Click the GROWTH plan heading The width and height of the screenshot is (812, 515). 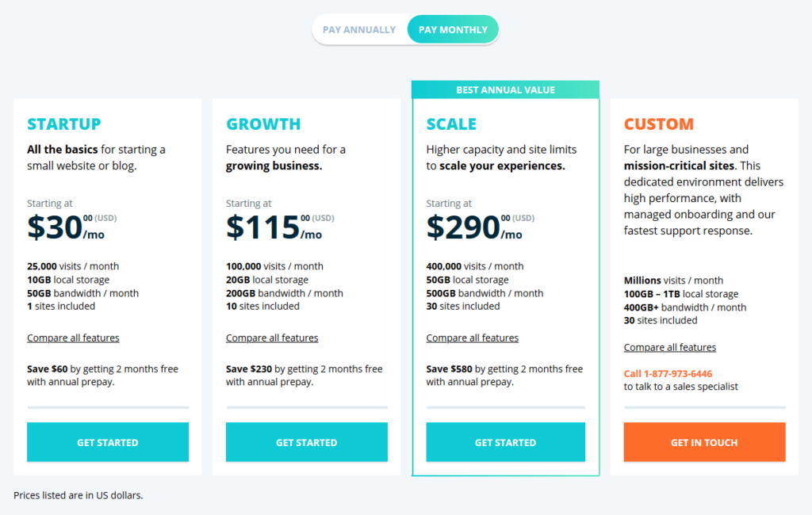263,124
